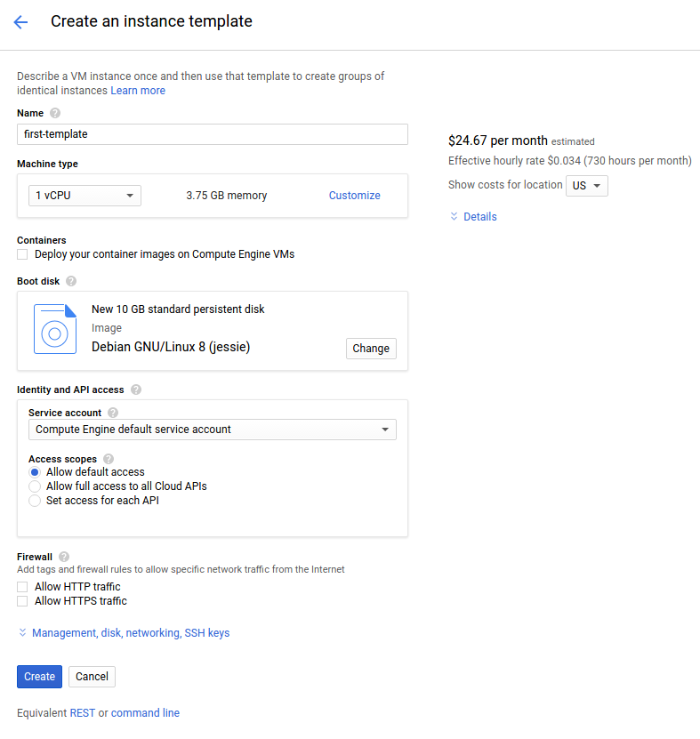Open the US cost location dropdown
Viewport: 700px width, 739px height.
(586, 185)
